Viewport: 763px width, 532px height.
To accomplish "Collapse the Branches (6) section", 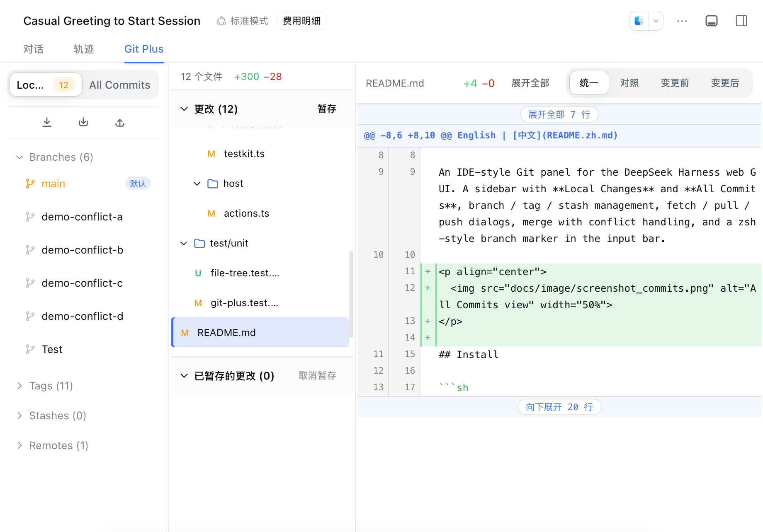I will [x=19, y=157].
